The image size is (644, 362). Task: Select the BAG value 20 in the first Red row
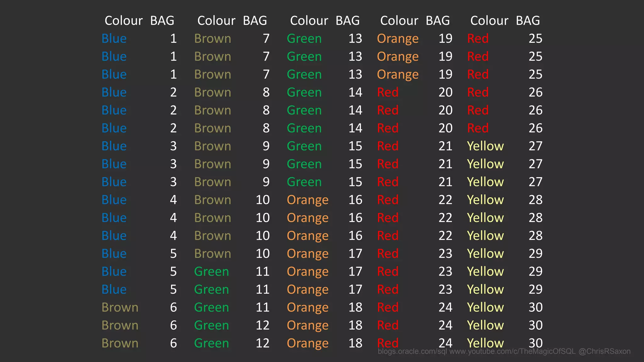tap(446, 92)
